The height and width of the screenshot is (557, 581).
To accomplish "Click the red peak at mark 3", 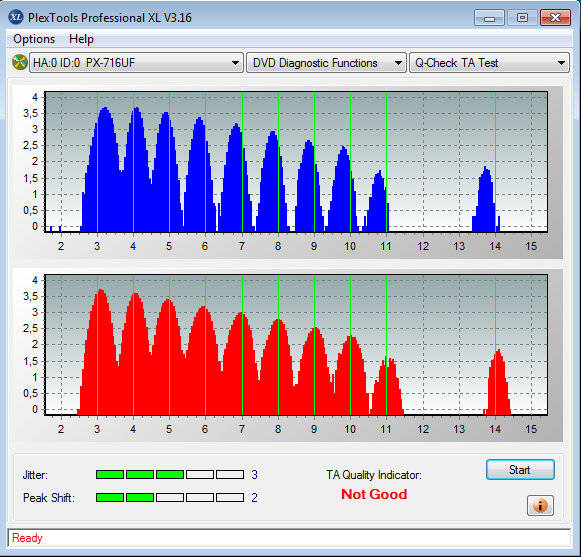I will (98, 352).
